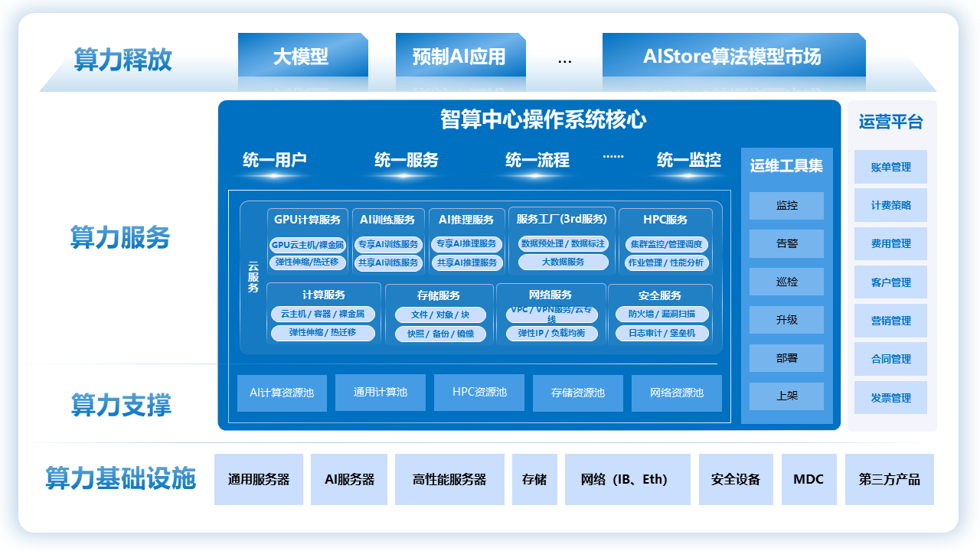Select the AI计算资源池 block
980x551 pixels.
282,393
